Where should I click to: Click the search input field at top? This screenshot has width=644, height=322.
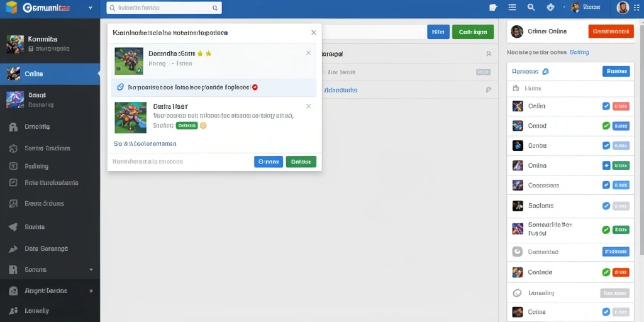[x=164, y=8]
